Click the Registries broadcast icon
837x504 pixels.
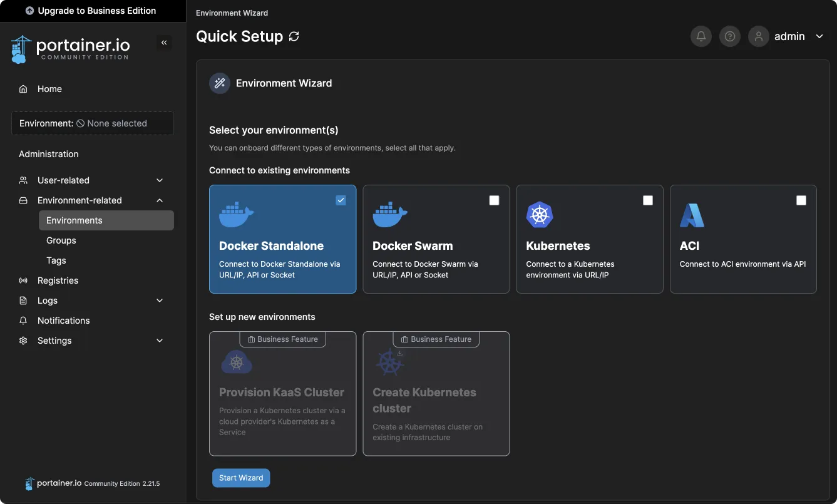23,280
